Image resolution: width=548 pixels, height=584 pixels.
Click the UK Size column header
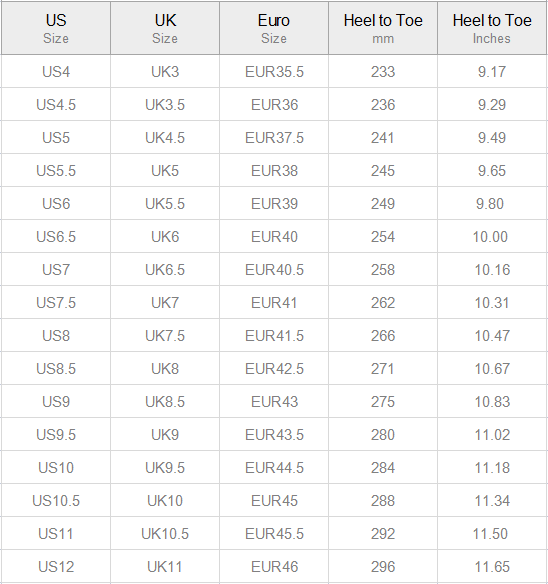point(165,28)
